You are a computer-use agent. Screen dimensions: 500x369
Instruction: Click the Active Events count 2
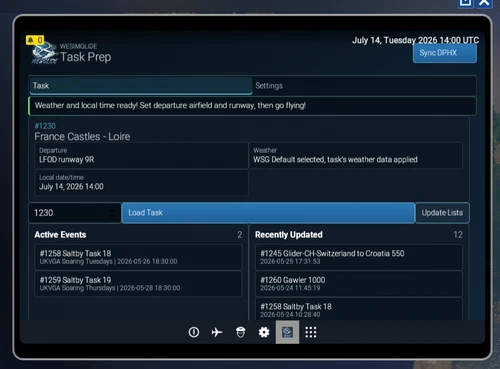[x=240, y=235]
